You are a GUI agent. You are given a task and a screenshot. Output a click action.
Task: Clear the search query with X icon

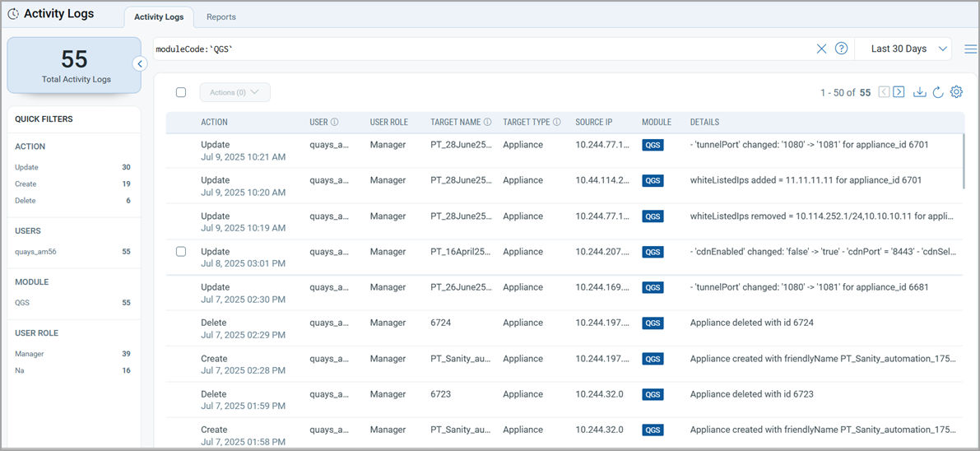(821, 49)
